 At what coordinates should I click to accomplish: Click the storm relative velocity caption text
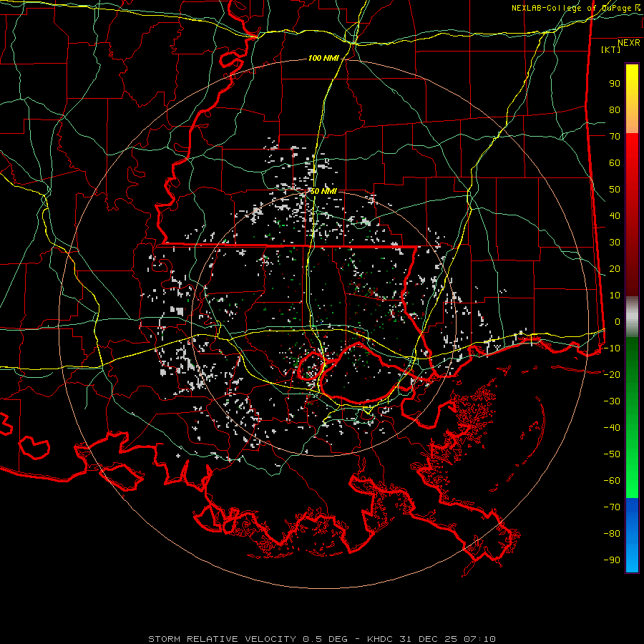tap(321, 639)
